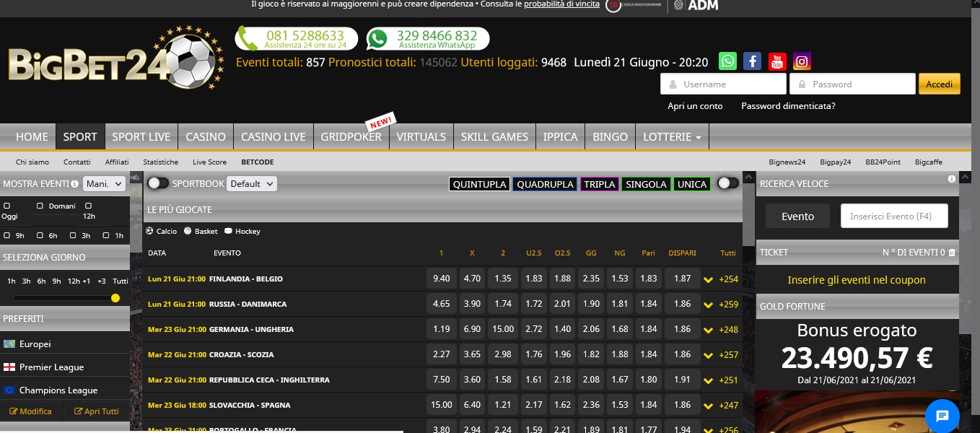This screenshot has width=980, height=433.
Task: Open the Sportbook Default dropdown
Action: coord(251,183)
